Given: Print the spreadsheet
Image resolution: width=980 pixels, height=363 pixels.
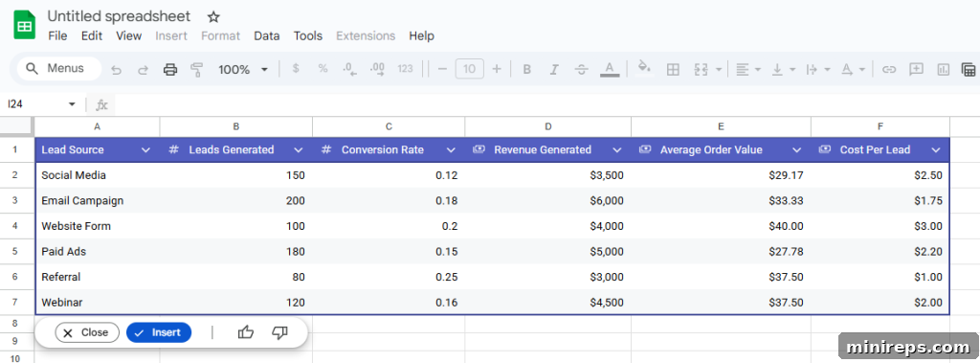Looking at the screenshot, I should pos(170,70).
